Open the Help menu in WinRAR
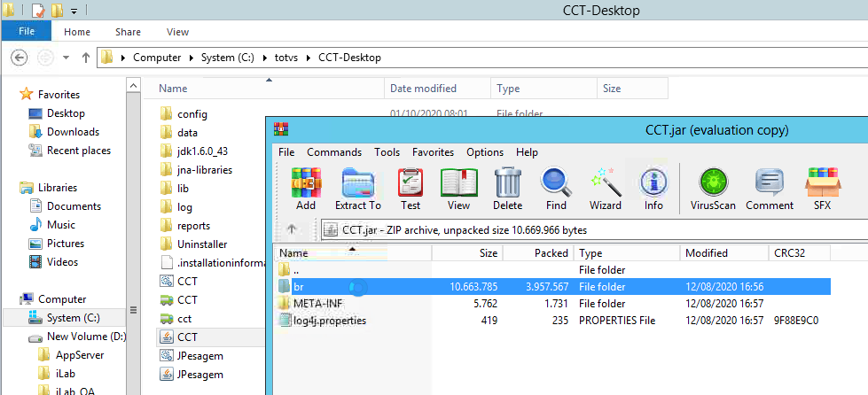The width and height of the screenshot is (868, 395). pyautogui.click(x=527, y=152)
